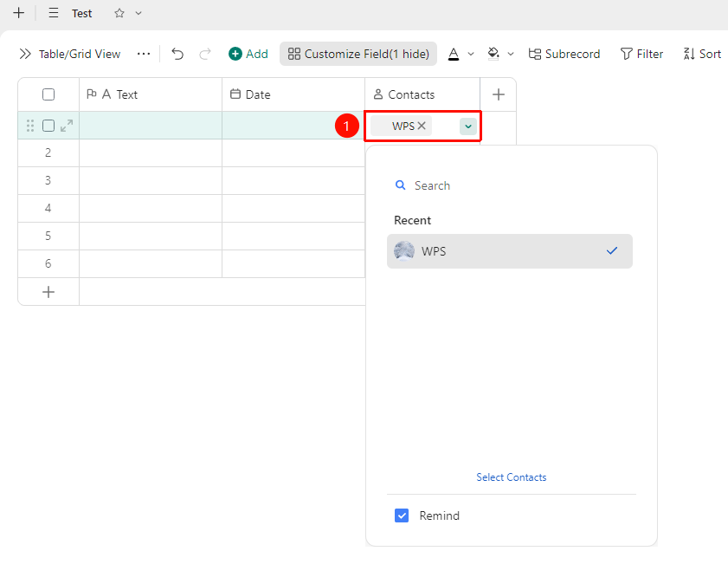Expand the fill color dropdown arrow
728x564 pixels.
tap(511, 54)
